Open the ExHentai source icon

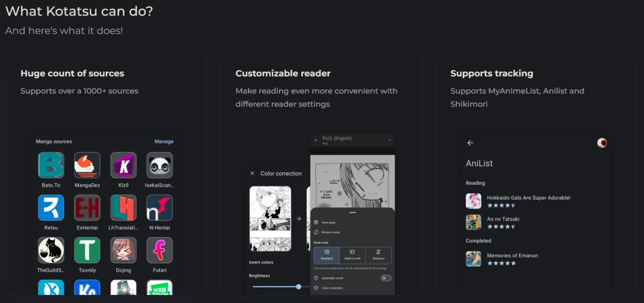[x=87, y=208]
